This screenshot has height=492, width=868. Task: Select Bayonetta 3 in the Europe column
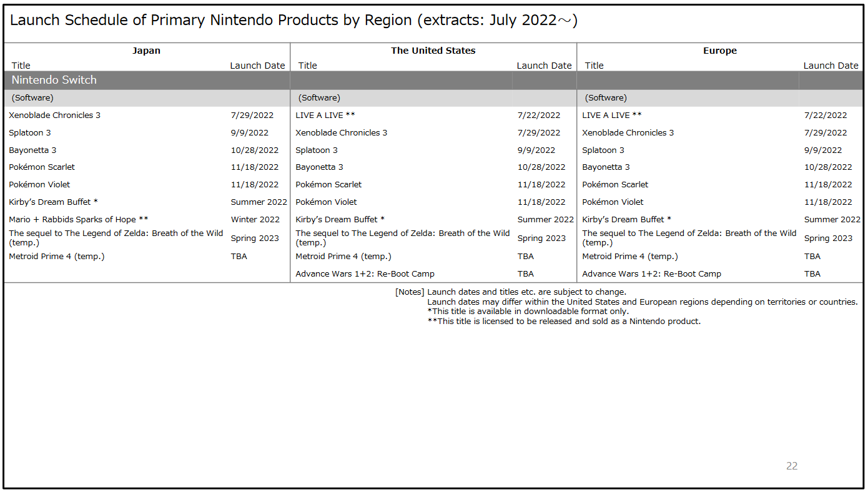[x=606, y=167]
